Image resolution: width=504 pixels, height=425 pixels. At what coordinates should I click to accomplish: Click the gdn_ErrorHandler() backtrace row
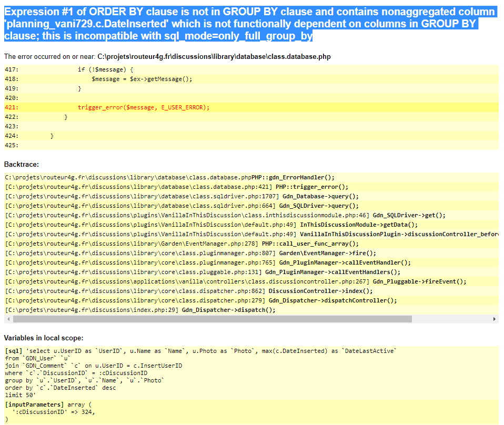point(251,177)
